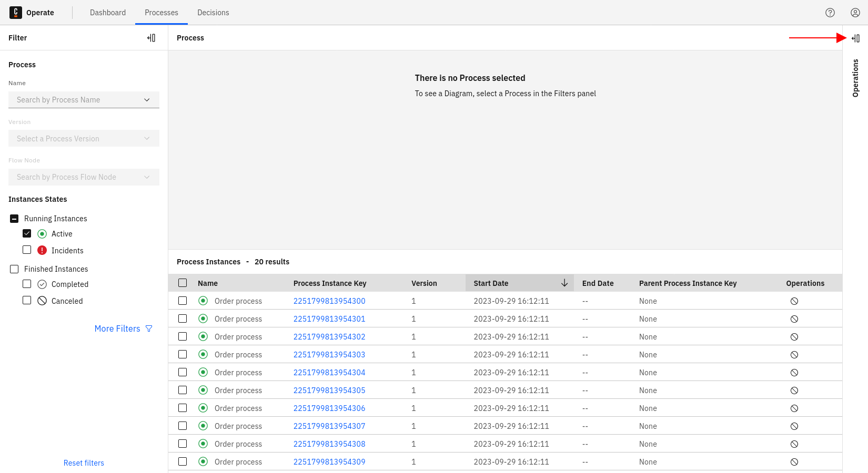Toggle the Running Instances checkbox
The width and height of the screenshot is (868, 473).
click(14, 218)
